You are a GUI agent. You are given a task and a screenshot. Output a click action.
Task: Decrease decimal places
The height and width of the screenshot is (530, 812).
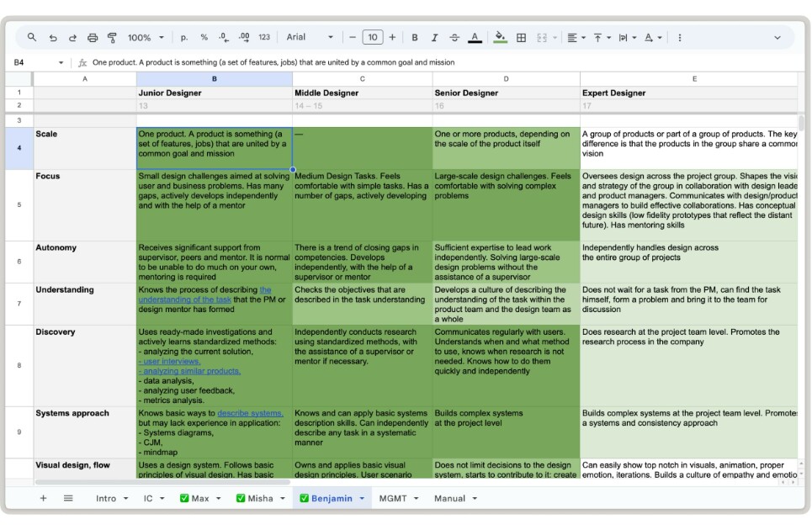tap(223, 37)
